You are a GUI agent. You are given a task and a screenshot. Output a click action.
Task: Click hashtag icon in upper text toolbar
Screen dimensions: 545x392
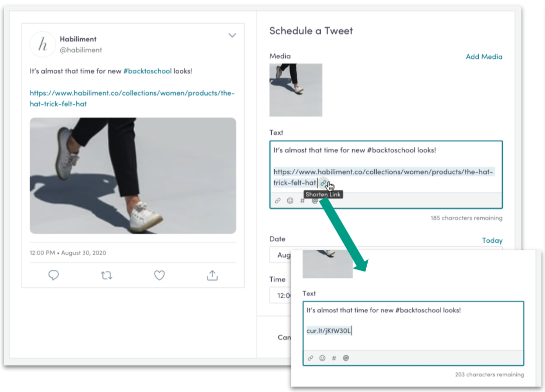click(302, 201)
